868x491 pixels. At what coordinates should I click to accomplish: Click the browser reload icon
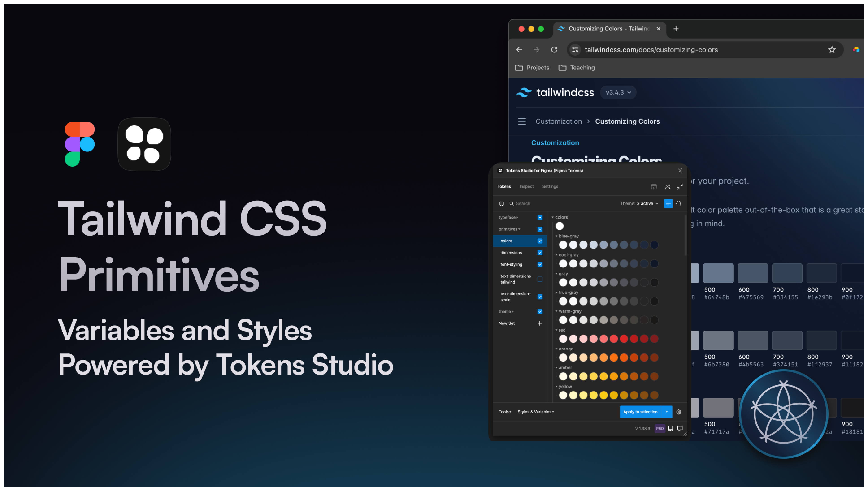pos(554,50)
